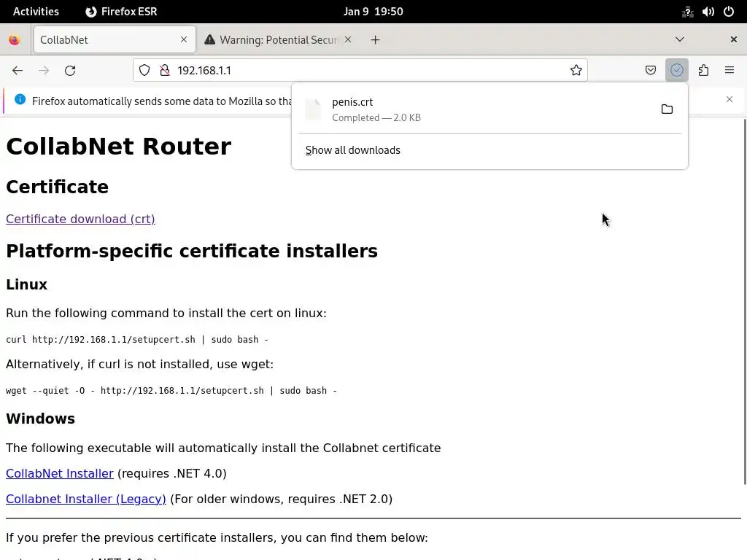This screenshot has width=747, height=560.
Task: Click the vertical page scrollbar
Action: click(744, 301)
